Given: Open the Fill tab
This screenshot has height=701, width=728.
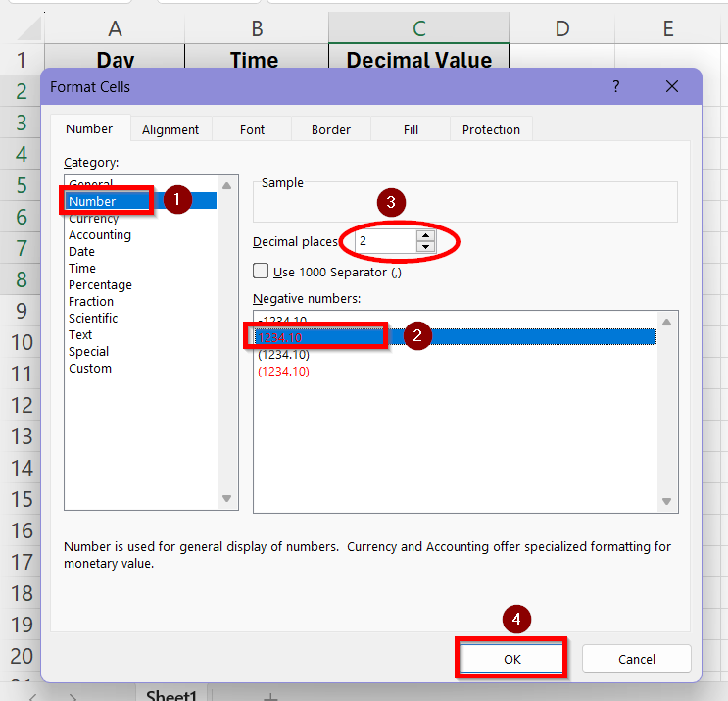Looking at the screenshot, I should (x=411, y=129).
